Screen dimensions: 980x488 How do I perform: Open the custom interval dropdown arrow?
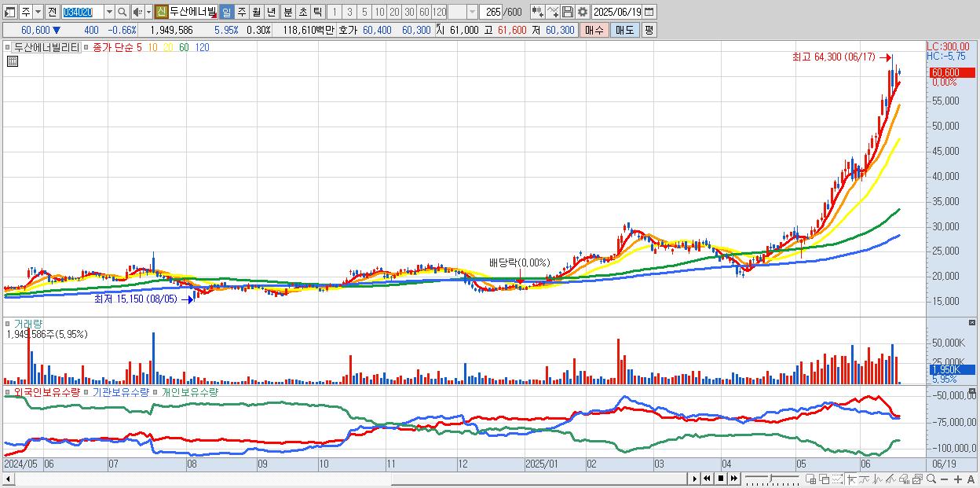pos(472,12)
